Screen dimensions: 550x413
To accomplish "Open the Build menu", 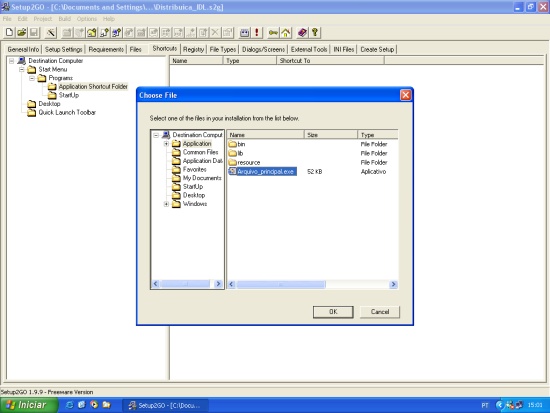I will [65, 19].
